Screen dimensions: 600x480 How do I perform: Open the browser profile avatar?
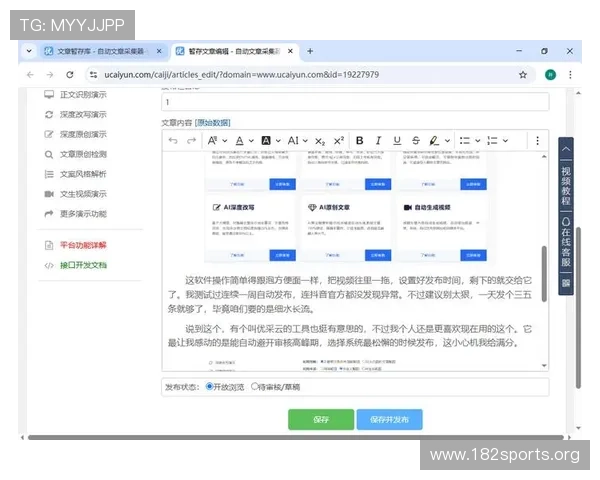(550, 75)
